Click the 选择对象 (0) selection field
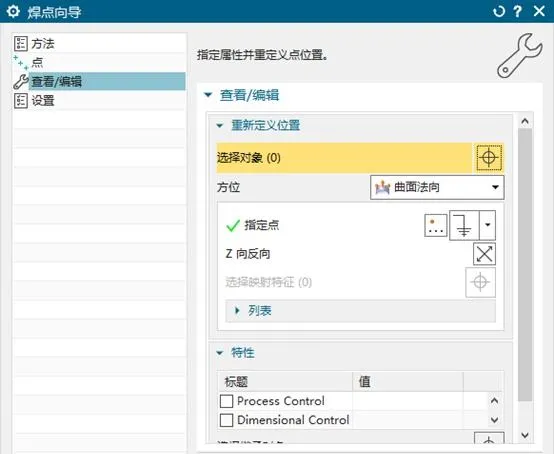The height and width of the screenshot is (454, 554). tap(344, 158)
